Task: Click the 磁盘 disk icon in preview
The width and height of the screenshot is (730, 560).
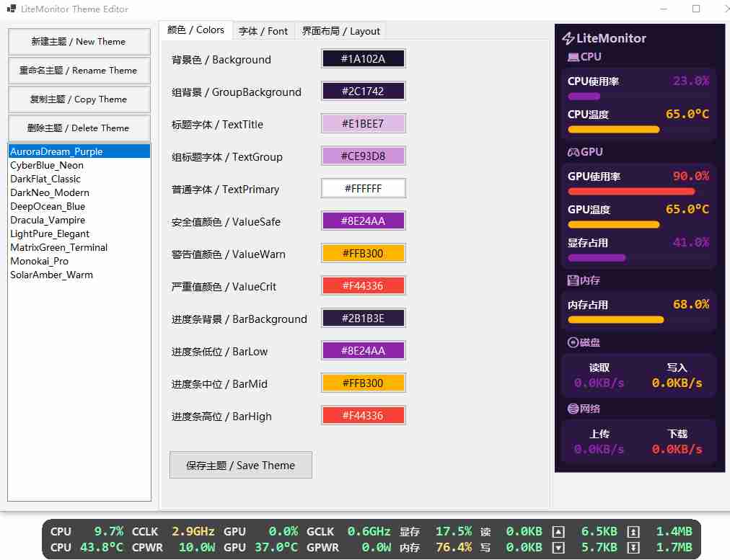Action: [x=571, y=342]
